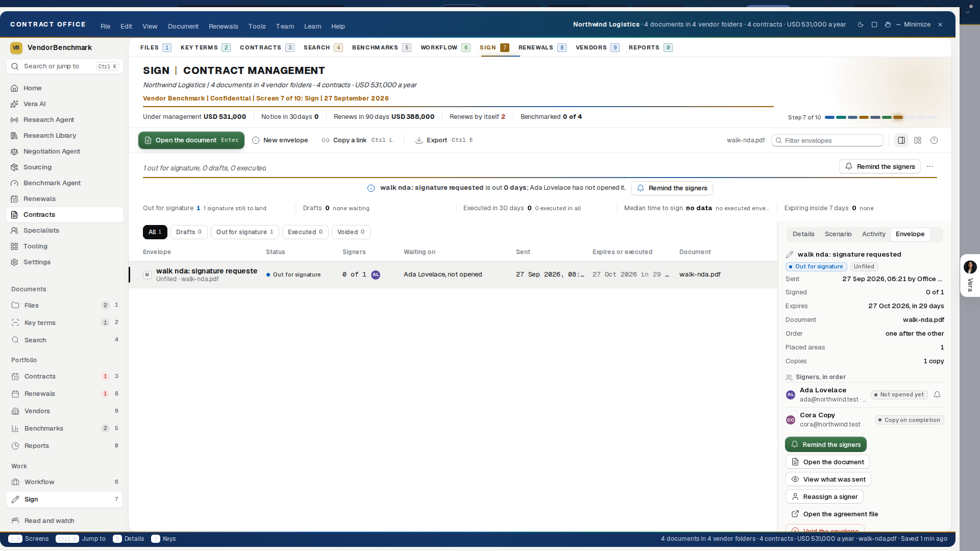Click New envelope button
The height and width of the screenshot is (551, 980).
coord(280,140)
